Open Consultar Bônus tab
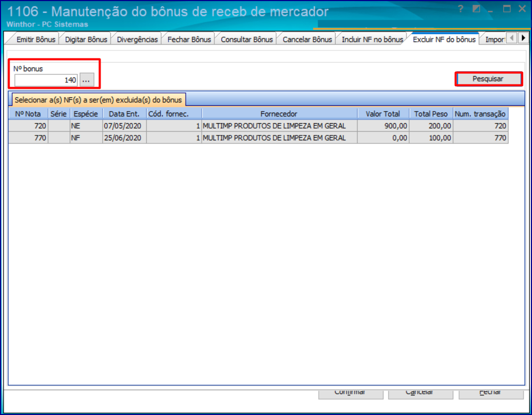 pos(247,39)
